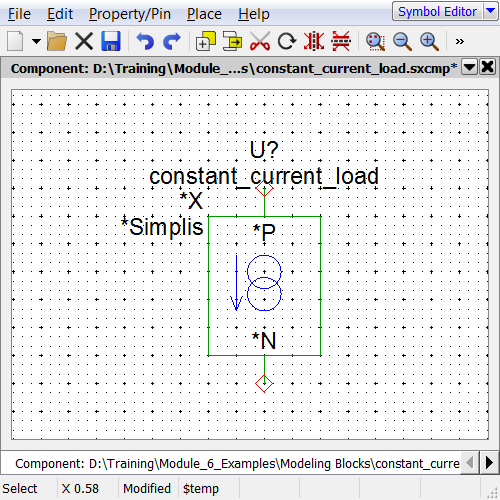This screenshot has height=500, width=500.
Task: Undo the last action with blue arrow
Action: tap(145, 41)
